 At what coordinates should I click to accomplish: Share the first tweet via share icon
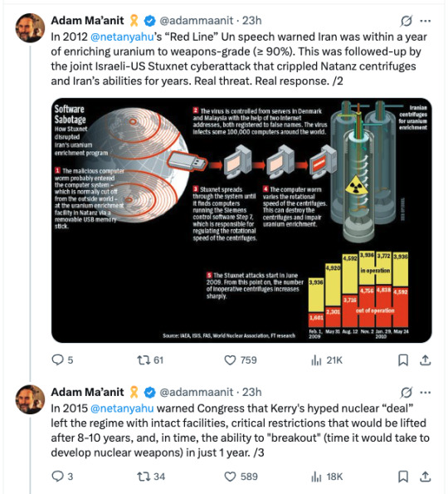[426, 359]
